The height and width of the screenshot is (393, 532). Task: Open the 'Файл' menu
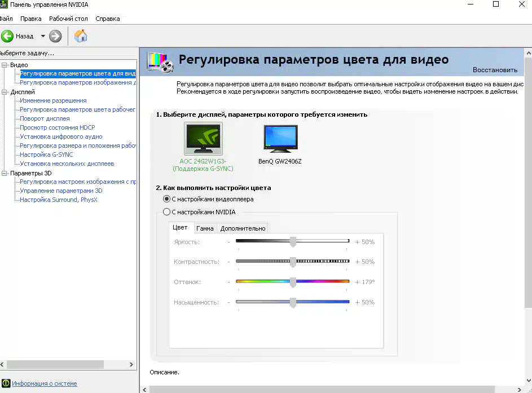(x=6, y=19)
